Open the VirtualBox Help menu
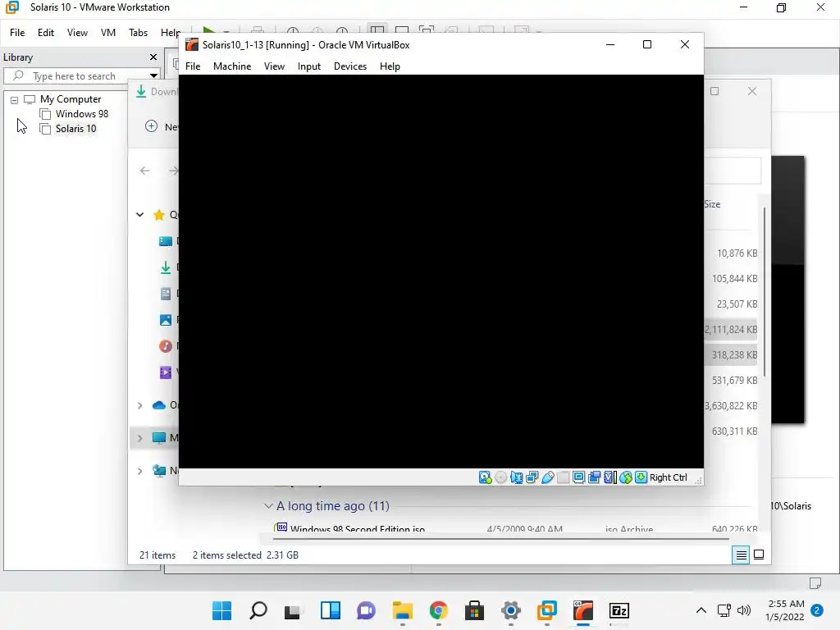The height and width of the screenshot is (630, 840). click(x=390, y=66)
